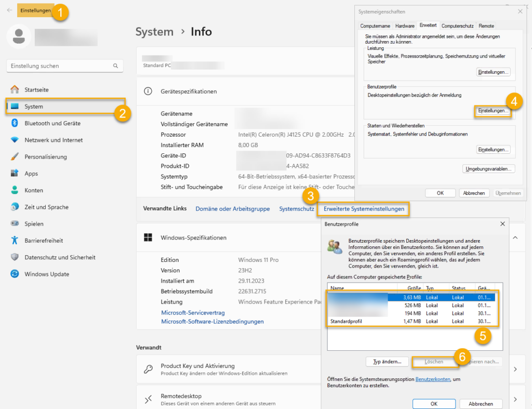Open Windows Update section
Viewport: 532px width, 409px height.
[x=46, y=274]
